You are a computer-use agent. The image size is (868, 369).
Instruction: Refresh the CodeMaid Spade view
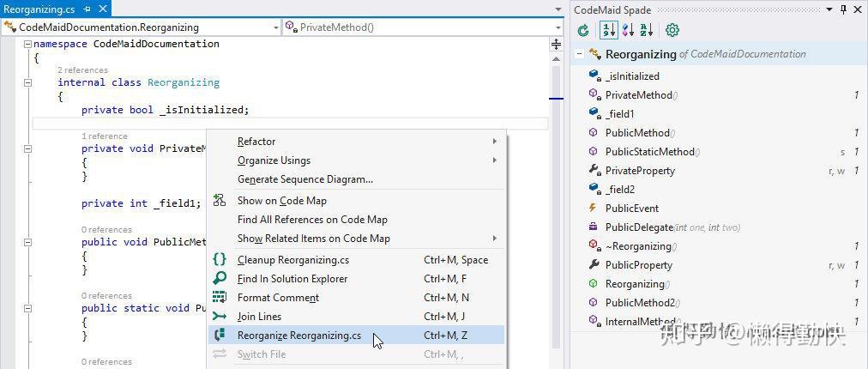click(x=583, y=31)
